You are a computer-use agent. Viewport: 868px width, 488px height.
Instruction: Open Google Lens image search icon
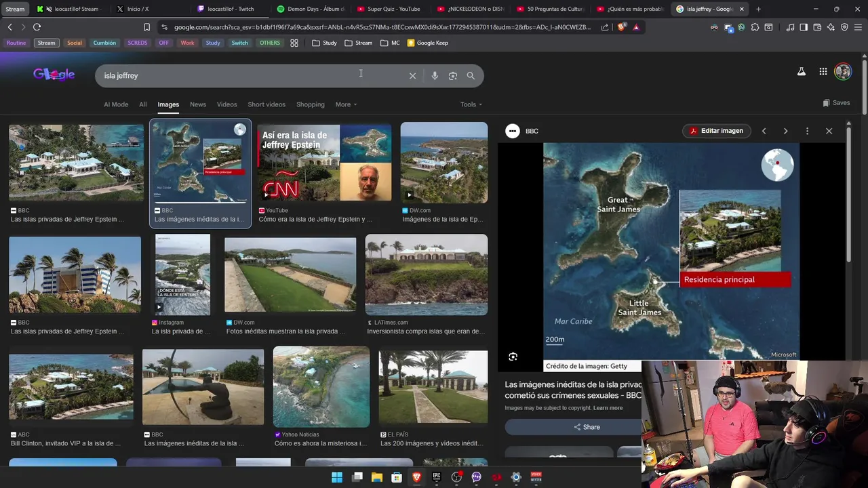pyautogui.click(x=453, y=76)
